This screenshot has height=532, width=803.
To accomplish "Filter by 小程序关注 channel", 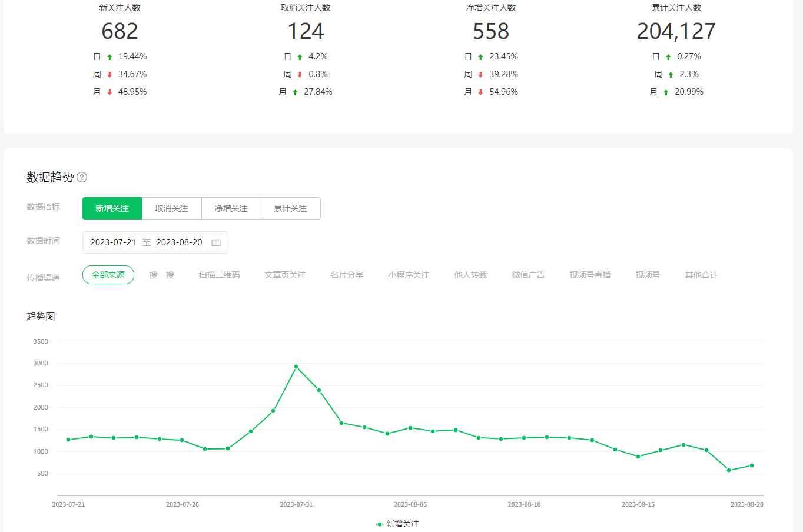I will pos(409,275).
